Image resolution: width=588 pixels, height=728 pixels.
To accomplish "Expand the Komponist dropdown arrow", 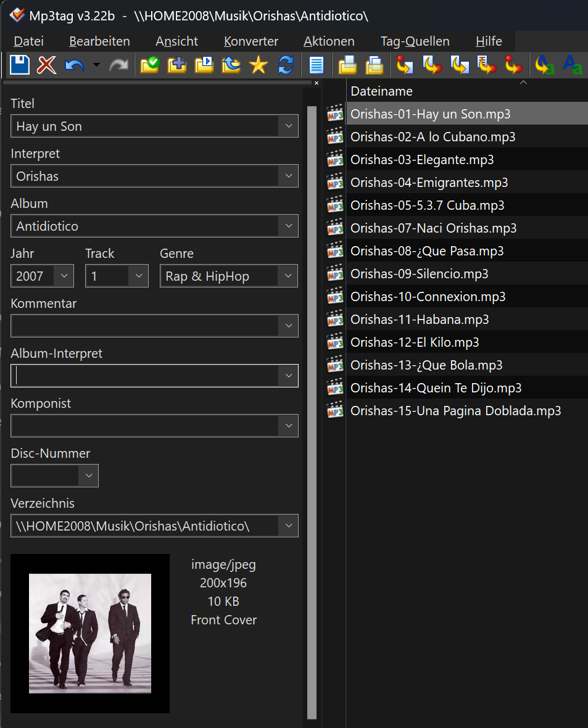I will point(288,425).
